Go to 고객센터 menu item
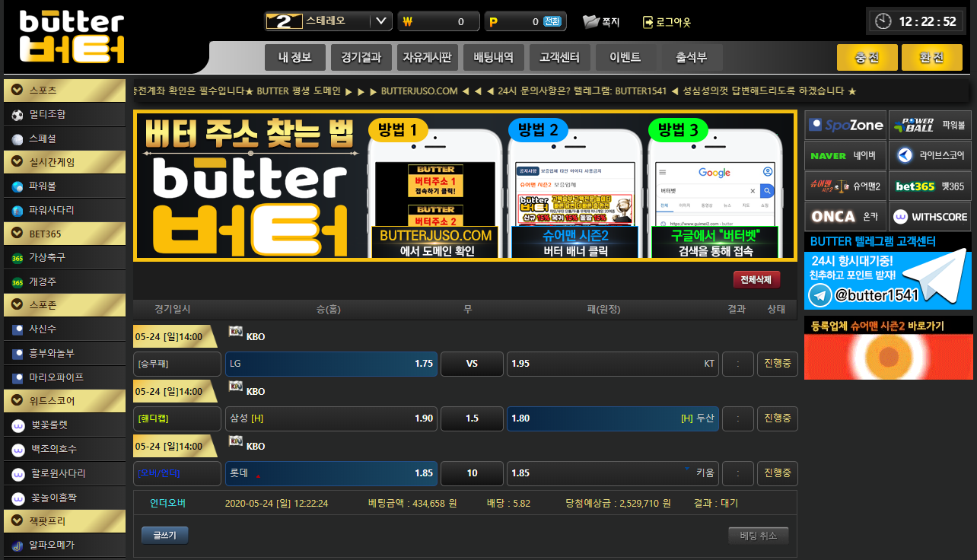 point(559,57)
